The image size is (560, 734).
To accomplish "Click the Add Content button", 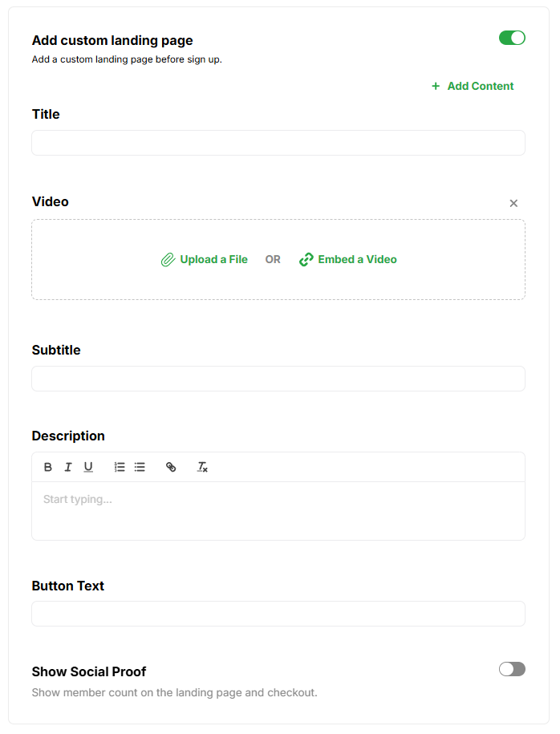I will [480, 86].
